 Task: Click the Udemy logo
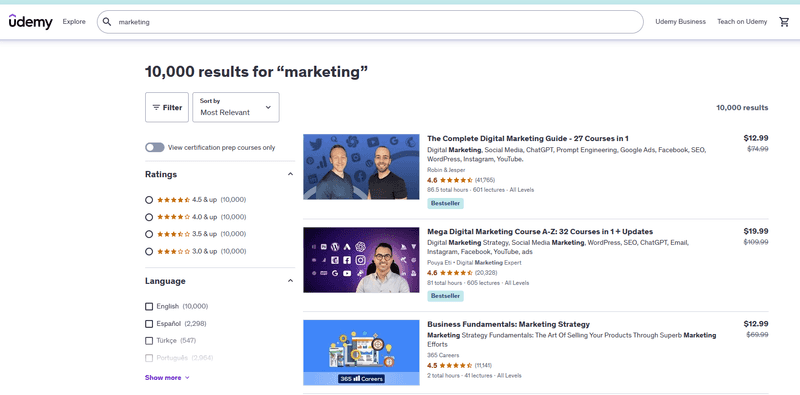pyautogui.click(x=31, y=22)
